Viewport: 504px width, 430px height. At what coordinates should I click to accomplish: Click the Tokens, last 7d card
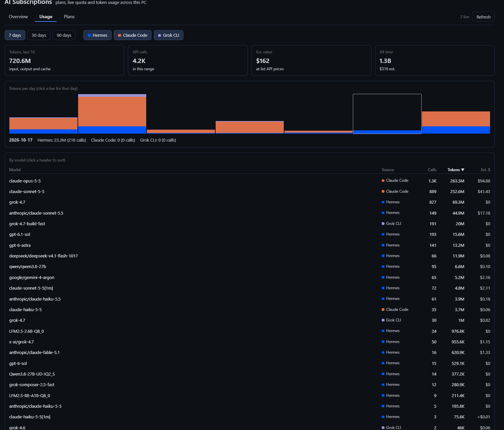pyautogui.click(x=65, y=60)
